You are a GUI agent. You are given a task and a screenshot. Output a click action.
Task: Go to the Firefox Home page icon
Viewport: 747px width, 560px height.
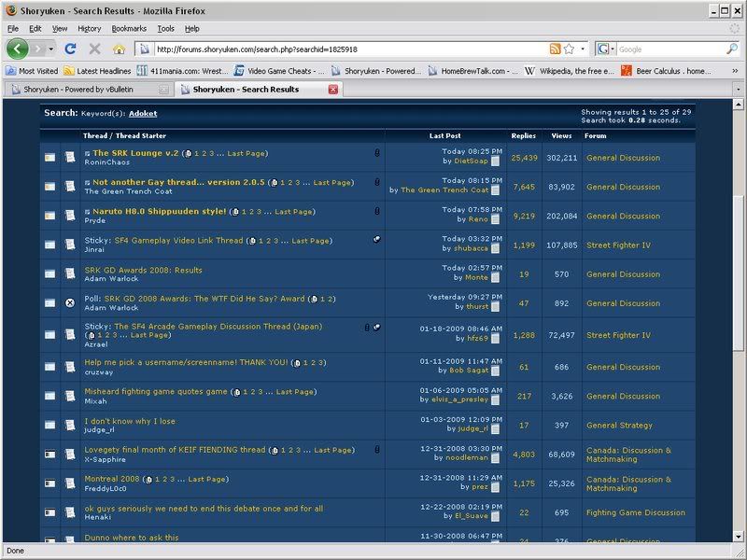coord(120,49)
